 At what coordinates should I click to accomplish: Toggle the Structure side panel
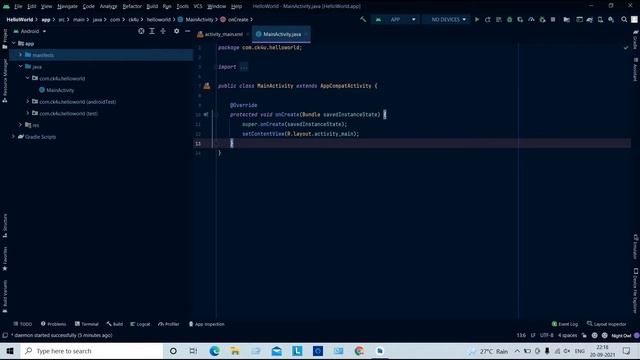coord(5,225)
